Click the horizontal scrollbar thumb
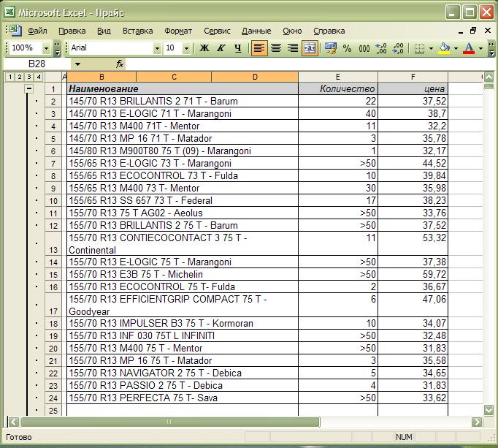 (x=170, y=422)
